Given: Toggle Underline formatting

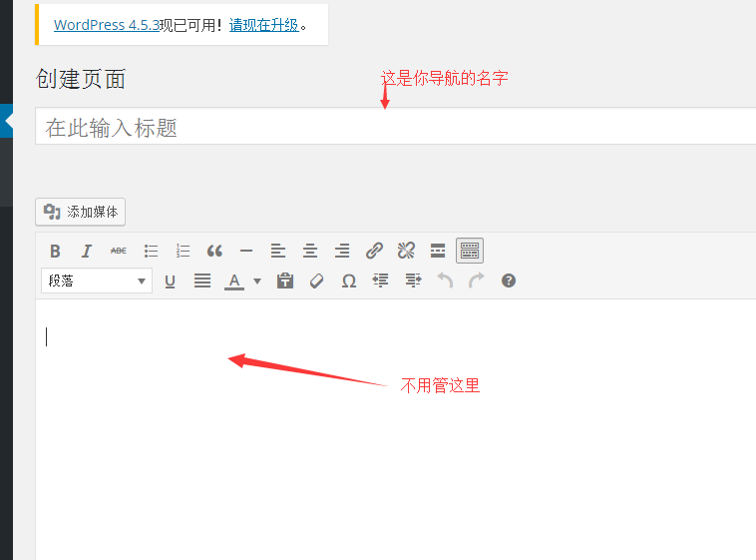Looking at the screenshot, I should coord(170,280).
